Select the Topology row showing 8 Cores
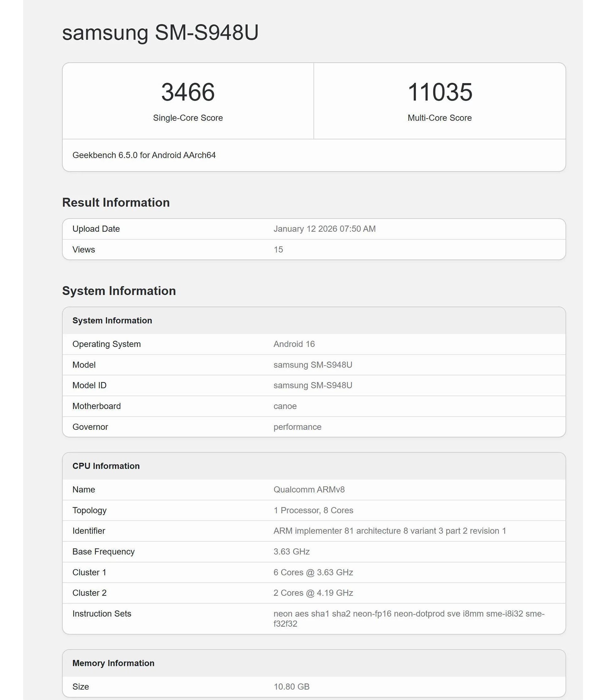Viewport: 597px width, 700px height. (313, 510)
